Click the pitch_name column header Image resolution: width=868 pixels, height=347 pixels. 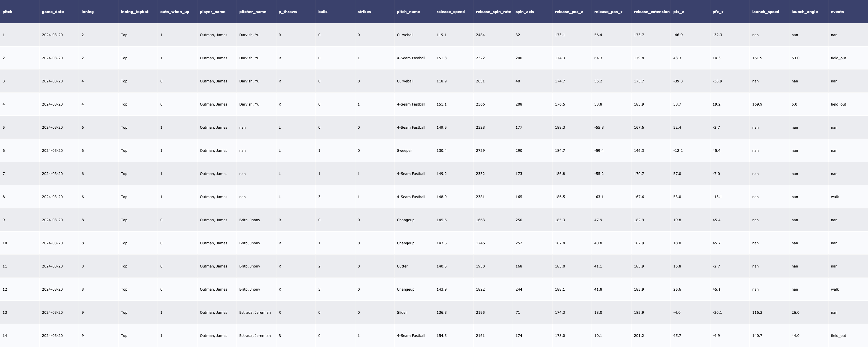408,12
